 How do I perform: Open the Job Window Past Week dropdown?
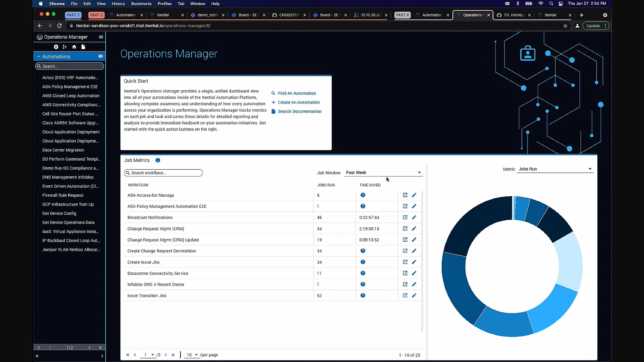pos(383,173)
